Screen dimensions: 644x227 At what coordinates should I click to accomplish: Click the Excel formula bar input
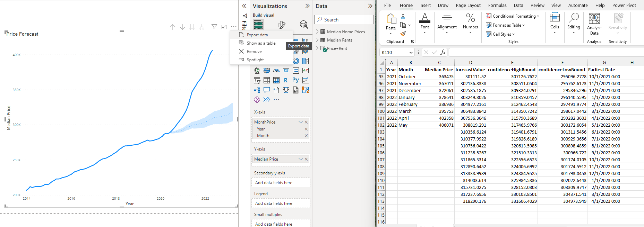click(x=546, y=52)
